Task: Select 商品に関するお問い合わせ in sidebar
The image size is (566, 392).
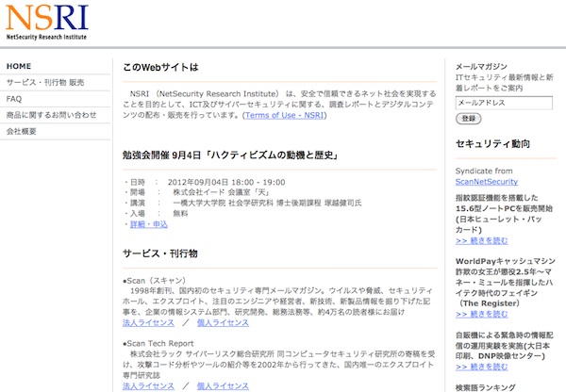Action: (x=51, y=115)
